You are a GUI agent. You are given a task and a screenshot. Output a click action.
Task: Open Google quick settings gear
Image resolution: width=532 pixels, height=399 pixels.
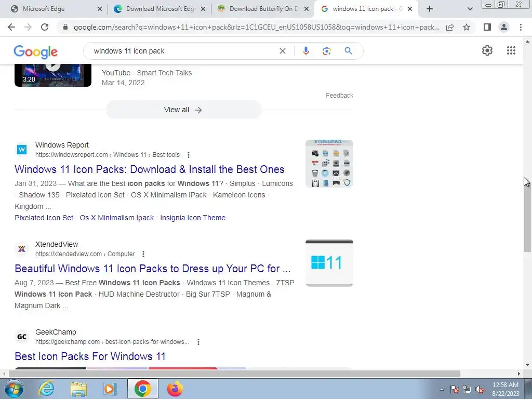487,50
